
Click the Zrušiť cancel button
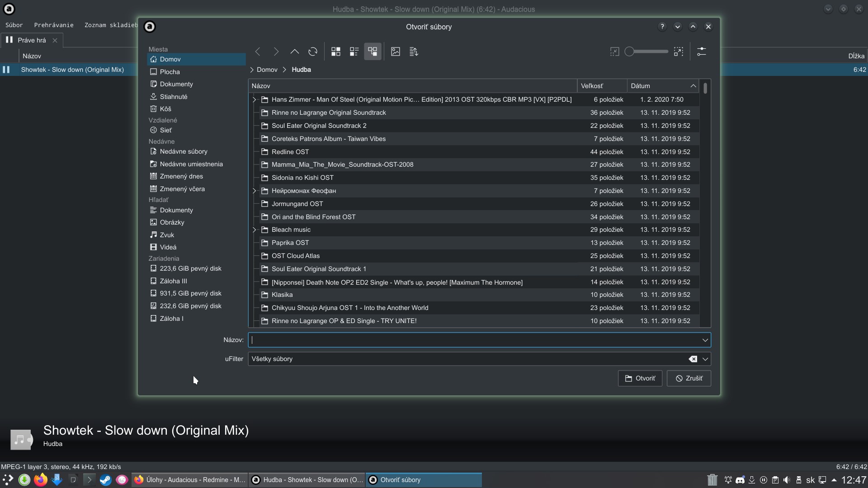point(689,378)
